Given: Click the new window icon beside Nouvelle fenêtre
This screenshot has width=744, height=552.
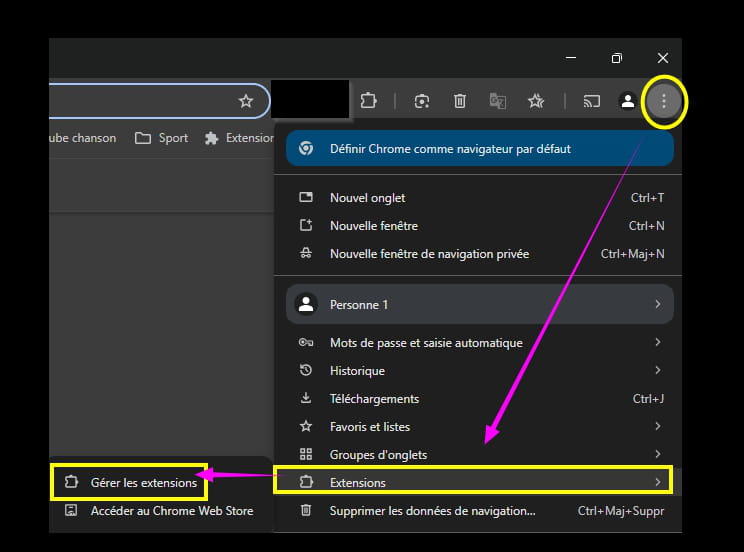Looking at the screenshot, I should pos(306,225).
